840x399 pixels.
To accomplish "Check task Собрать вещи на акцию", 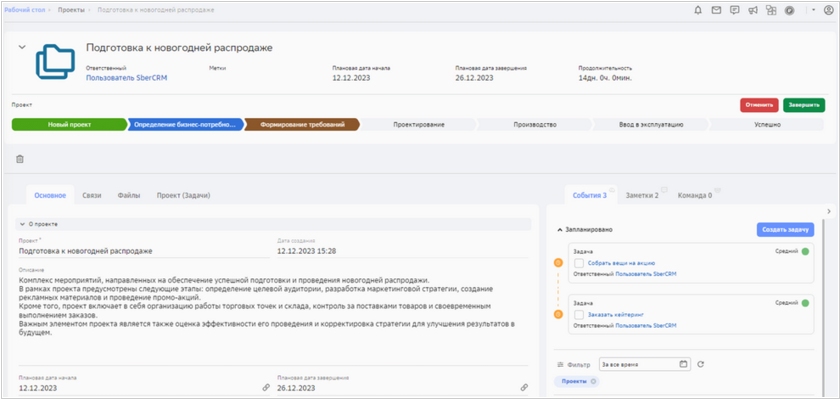I will [x=579, y=263].
